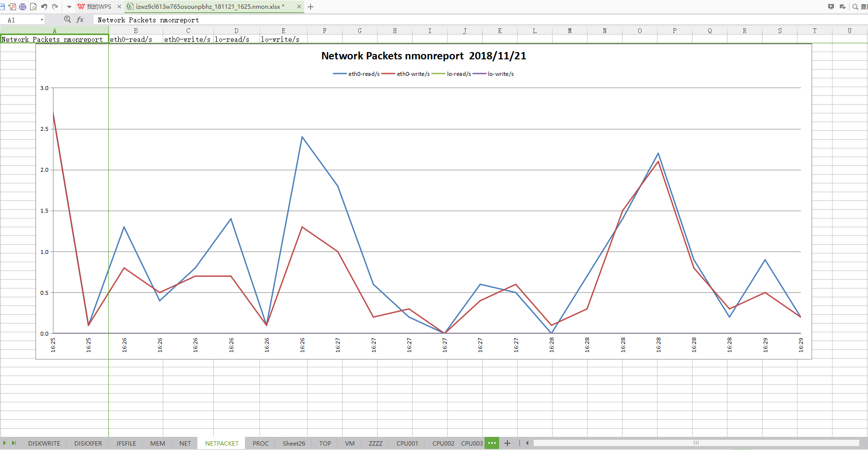The image size is (868, 450).
Task: Redo the last undone action
Action: point(55,7)
